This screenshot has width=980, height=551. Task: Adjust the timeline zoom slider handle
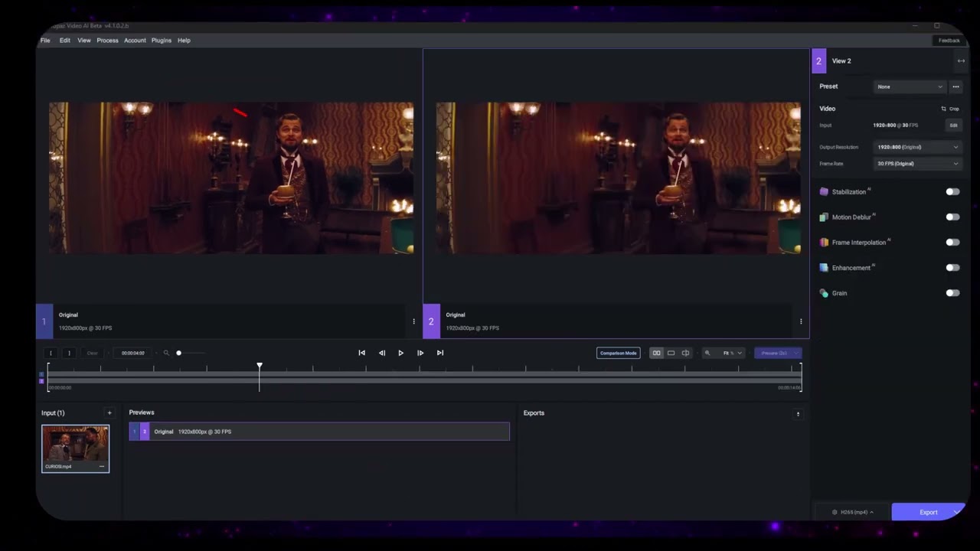178,353
